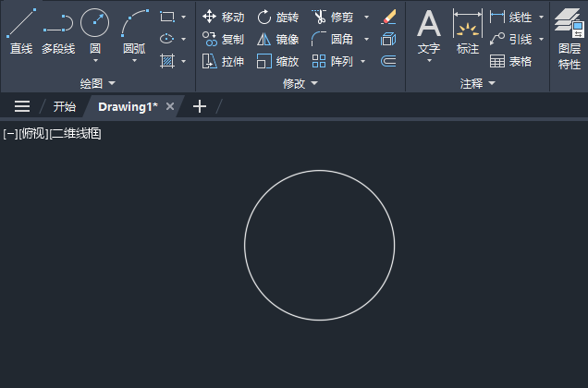Close the Drawing1* tab

coord(170,106)
